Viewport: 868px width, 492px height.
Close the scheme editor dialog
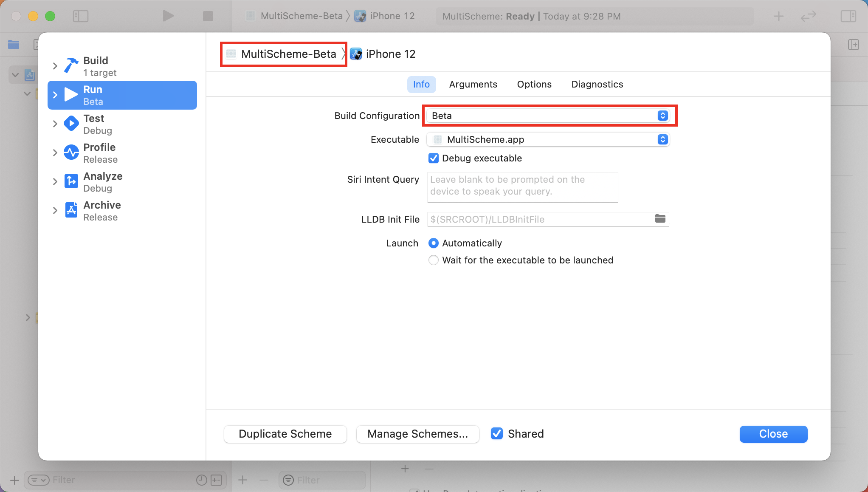click(x=773, y=434)
